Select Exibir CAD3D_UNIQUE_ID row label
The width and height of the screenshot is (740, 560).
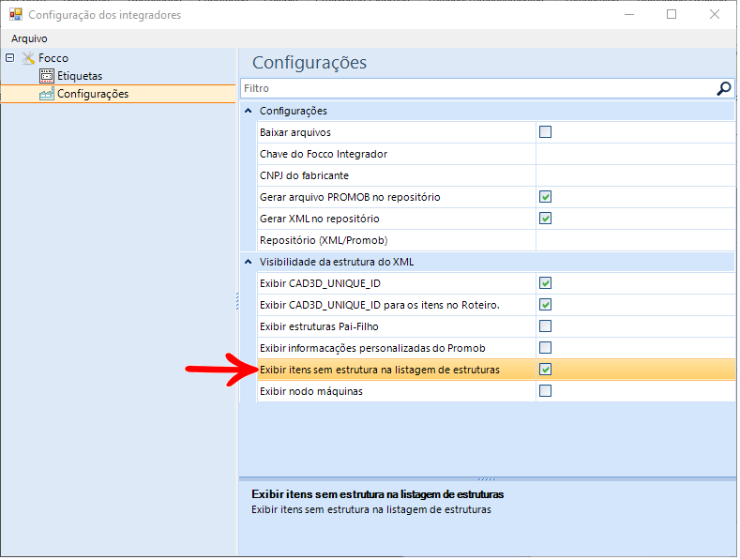point(320,284)
